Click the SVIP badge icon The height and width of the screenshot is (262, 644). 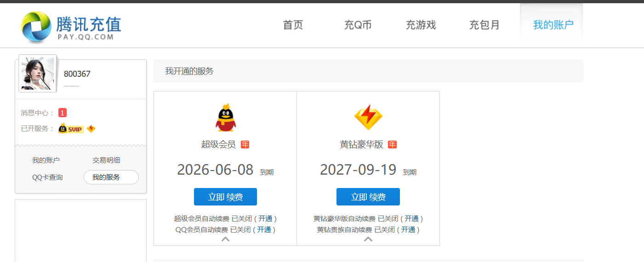(x=71, y=129)
